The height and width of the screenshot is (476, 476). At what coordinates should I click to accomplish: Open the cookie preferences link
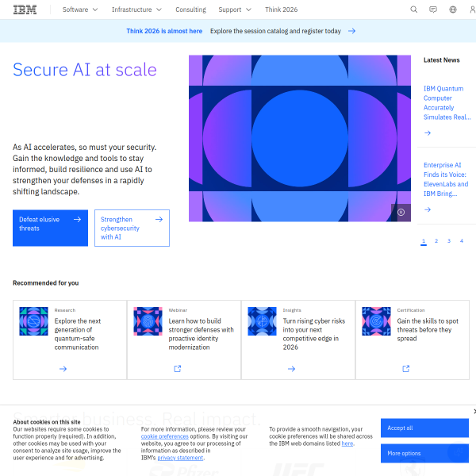(164, 436)
